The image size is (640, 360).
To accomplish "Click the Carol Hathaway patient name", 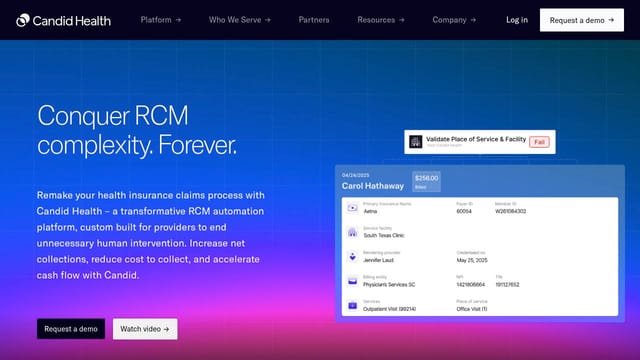I will [x=373, y=186].
